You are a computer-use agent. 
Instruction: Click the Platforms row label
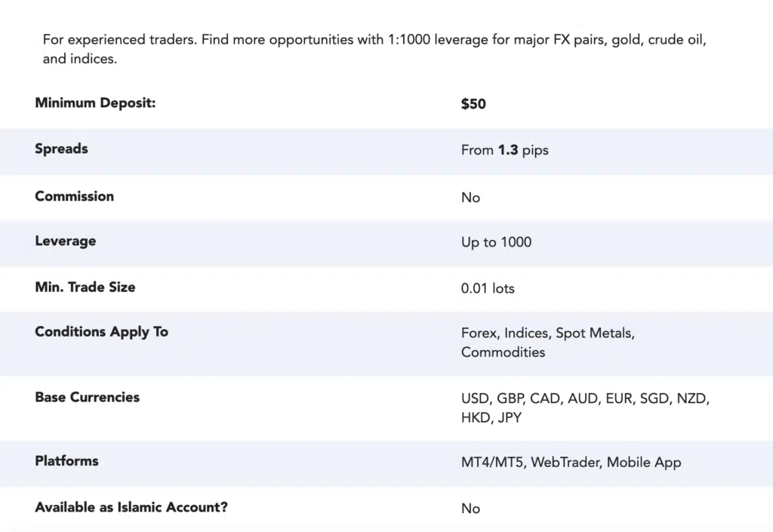tap(66, 461)
